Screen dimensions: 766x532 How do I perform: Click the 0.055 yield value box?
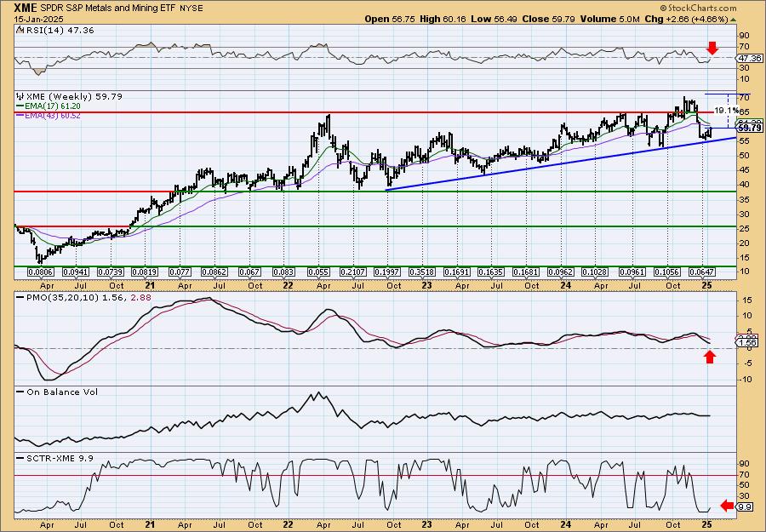[318, 272]
